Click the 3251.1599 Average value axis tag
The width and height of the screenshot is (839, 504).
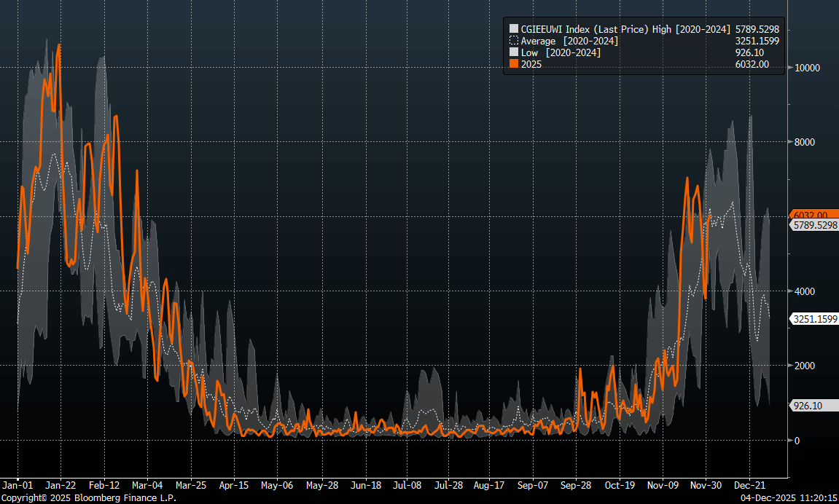pyautogui.click(x=814, y=319)
